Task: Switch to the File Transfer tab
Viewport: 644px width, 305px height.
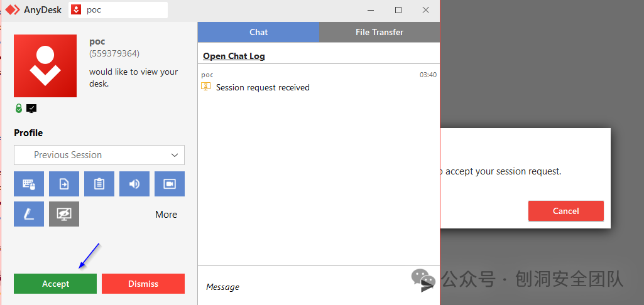Action: (379, 32)
